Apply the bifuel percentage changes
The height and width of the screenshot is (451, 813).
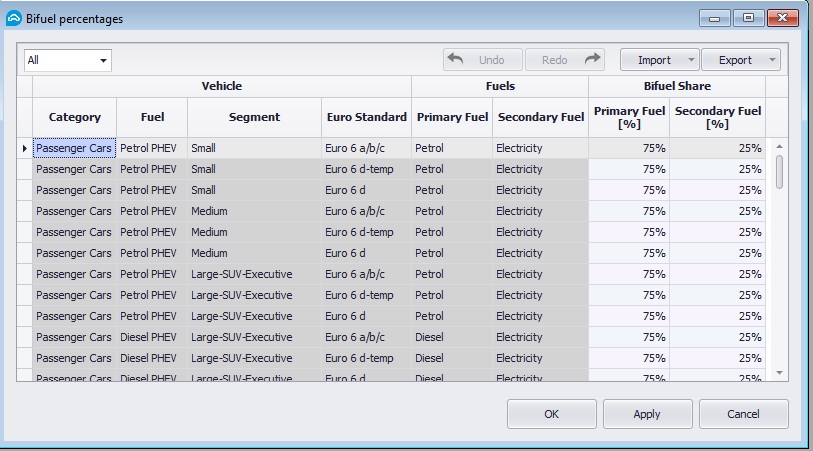point(647,414)
